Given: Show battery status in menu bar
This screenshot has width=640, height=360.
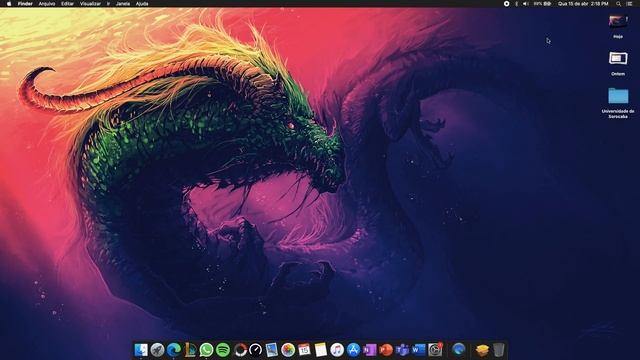Looking at the screenshot, I should pyautogui.click(x=542, y=4).
